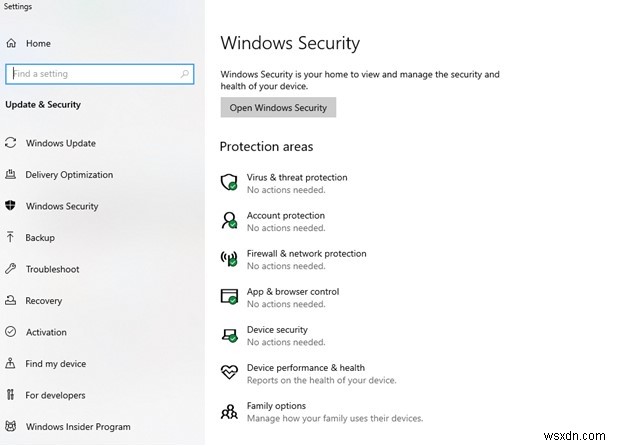Open the Windows Insider Program page
The image size is (617, 446).
pyautogui.click(x=78, y=427)
